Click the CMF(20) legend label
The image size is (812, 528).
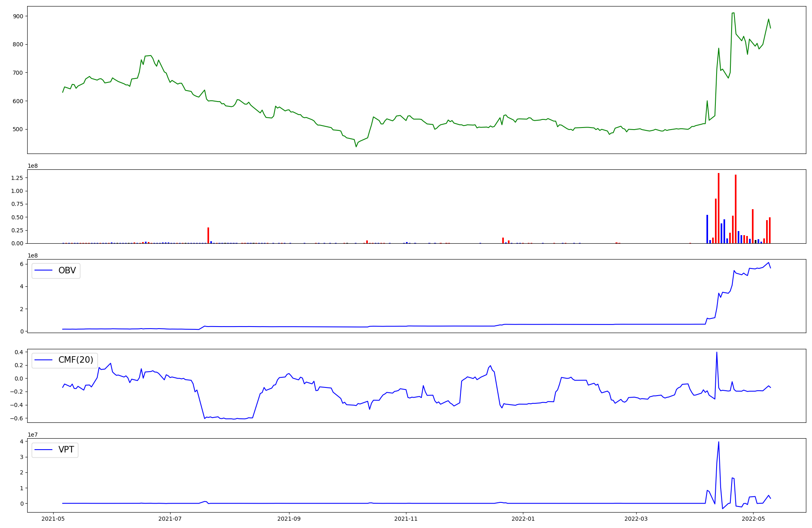[76, 360]
